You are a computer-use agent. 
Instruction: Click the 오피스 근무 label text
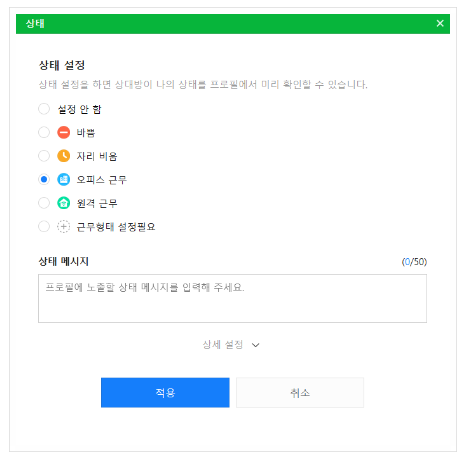point(101,180)
